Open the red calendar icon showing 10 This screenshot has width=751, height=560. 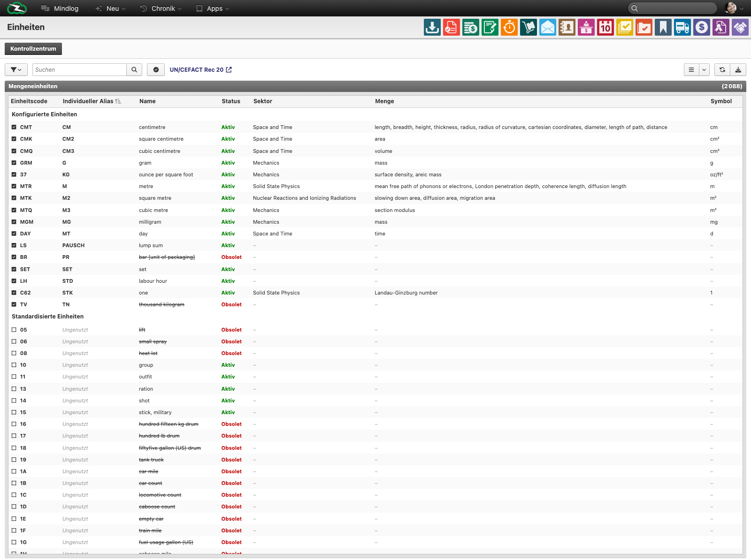[605, 27]
